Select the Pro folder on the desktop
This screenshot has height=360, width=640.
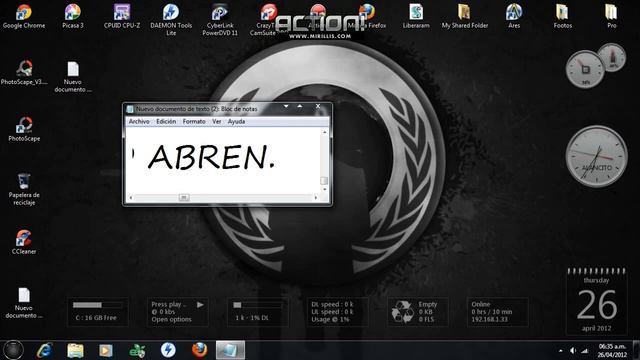611,16
